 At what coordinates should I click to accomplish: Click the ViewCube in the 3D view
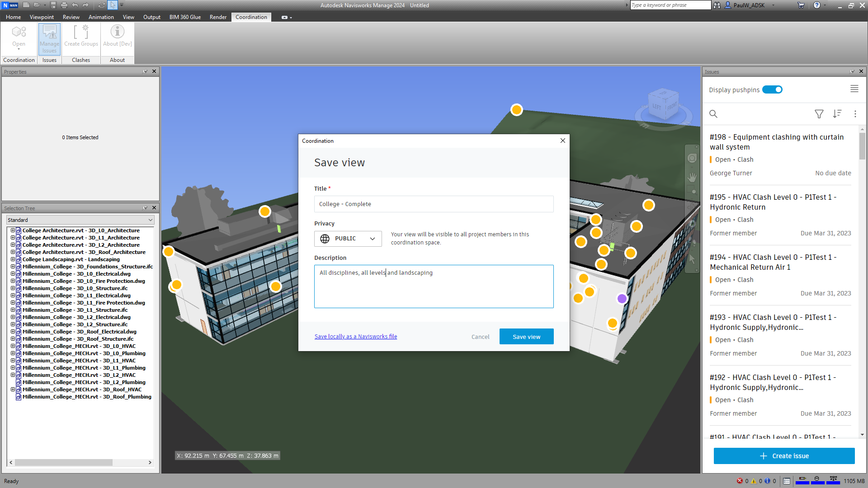click(663, 105)
